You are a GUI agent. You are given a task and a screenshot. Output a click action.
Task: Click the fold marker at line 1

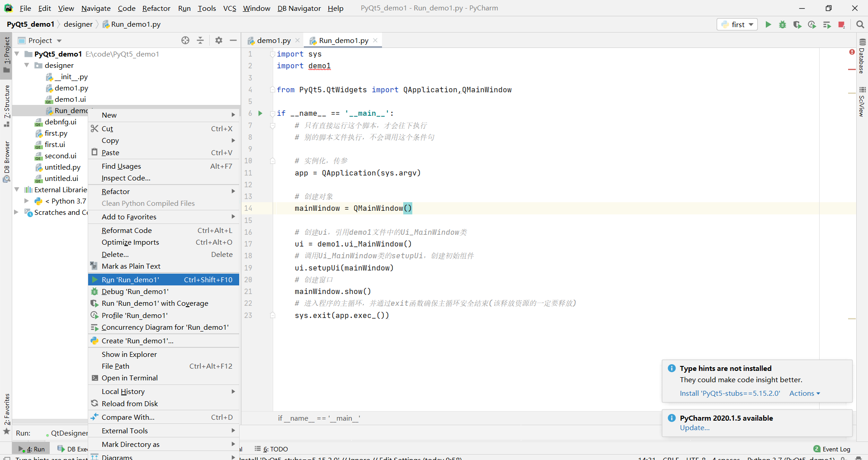(x=273, y=54)
